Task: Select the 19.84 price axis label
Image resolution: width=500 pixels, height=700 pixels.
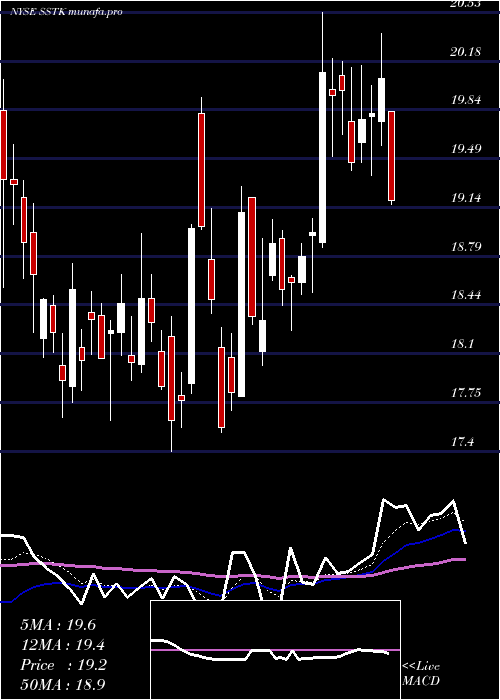Action: [x=466, y=100]
